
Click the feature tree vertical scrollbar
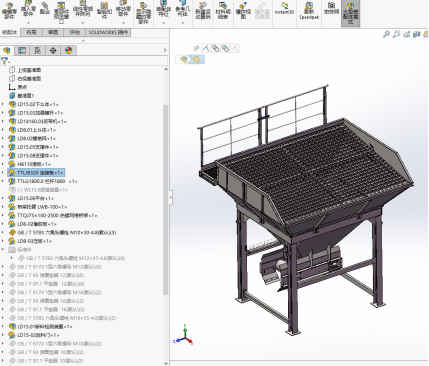[x=166, y=200]
